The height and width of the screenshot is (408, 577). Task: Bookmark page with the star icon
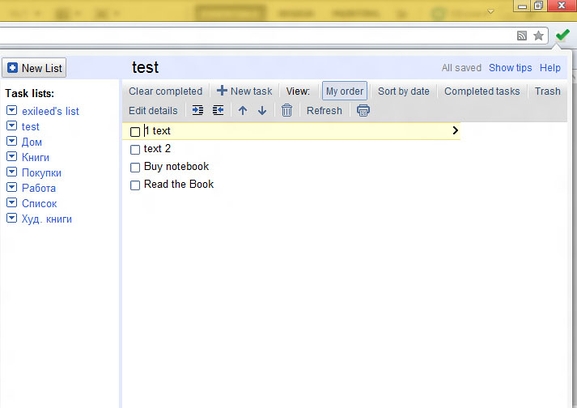coord(538,36)
